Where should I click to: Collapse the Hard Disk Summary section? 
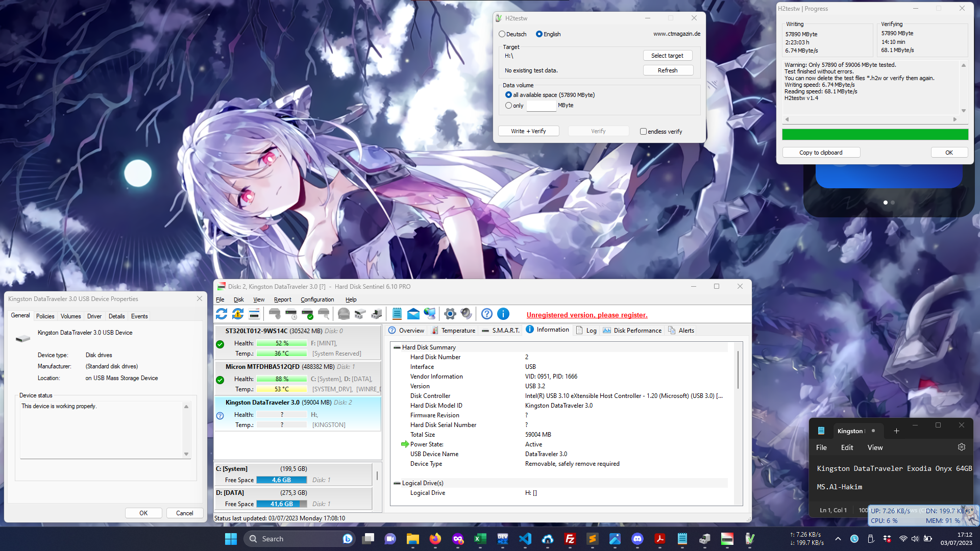pos(397,347)
